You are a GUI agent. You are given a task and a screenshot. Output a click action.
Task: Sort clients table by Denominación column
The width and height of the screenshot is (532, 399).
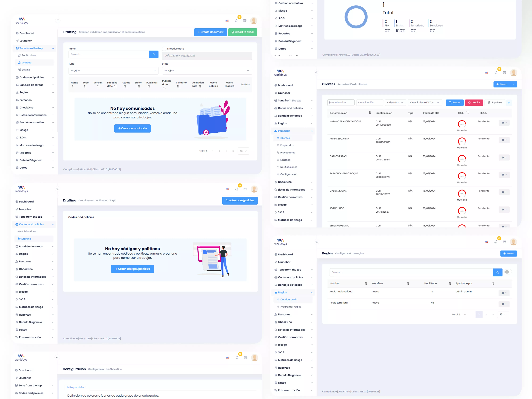point(370,113)
